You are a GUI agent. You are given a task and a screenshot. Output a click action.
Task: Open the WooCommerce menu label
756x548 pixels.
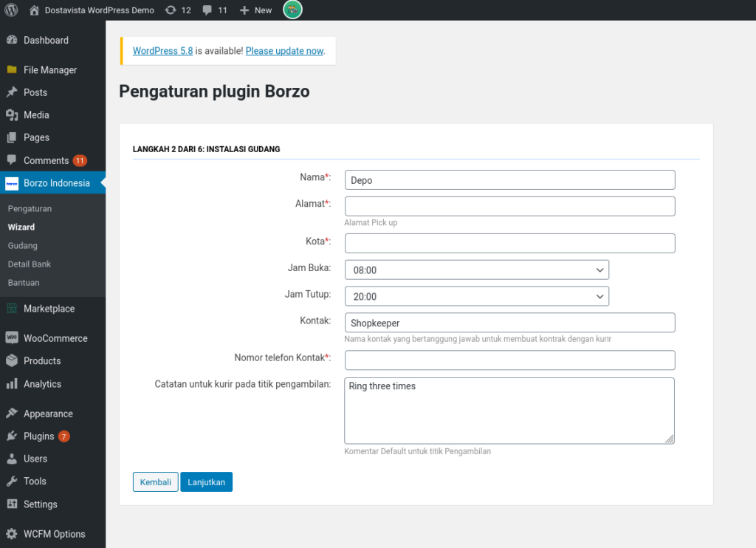tap(55, 338)
